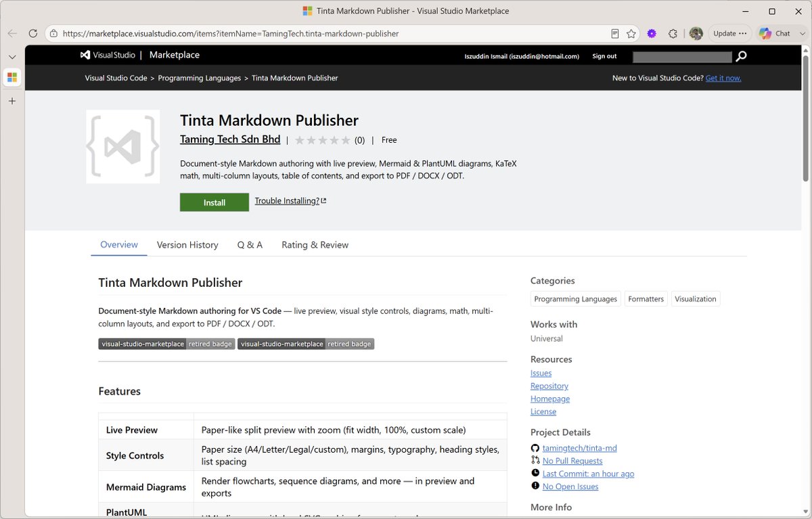Click the Live Preview table cell

146,430
